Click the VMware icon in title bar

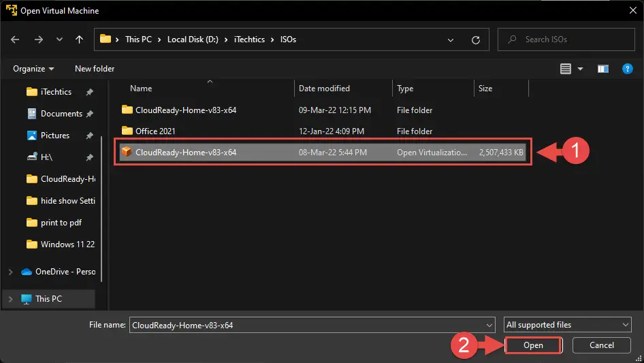(x=11, y=10)
